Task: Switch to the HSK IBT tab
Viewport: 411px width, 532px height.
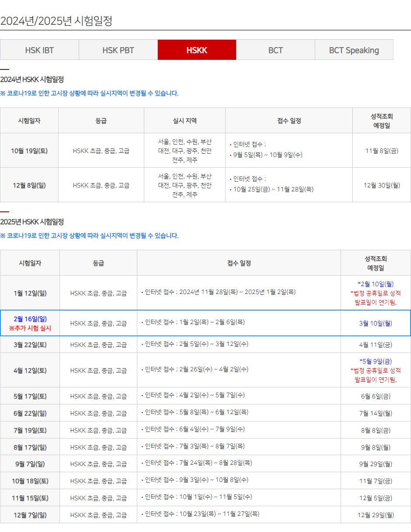Action: click(x=39, y=50)
